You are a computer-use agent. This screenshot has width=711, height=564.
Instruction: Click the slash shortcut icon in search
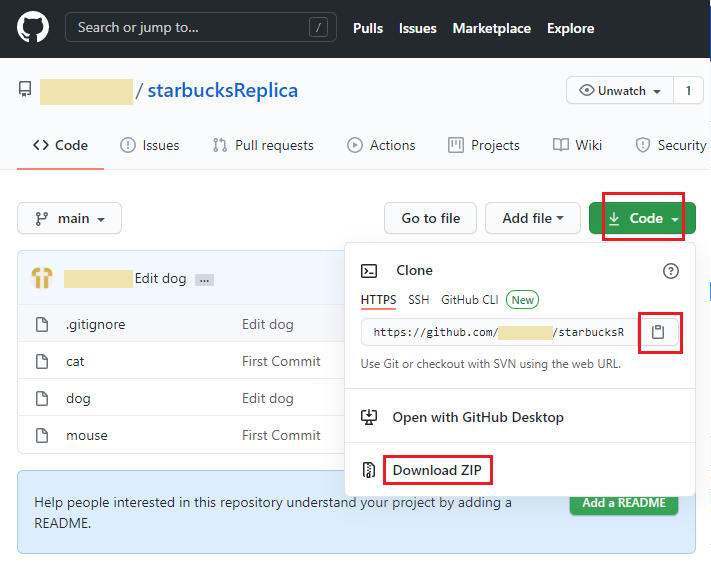[x=318, y=28]
